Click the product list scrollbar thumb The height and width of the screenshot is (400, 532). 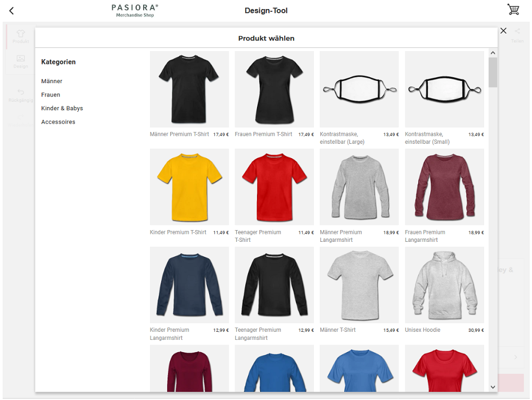(493, 72)
